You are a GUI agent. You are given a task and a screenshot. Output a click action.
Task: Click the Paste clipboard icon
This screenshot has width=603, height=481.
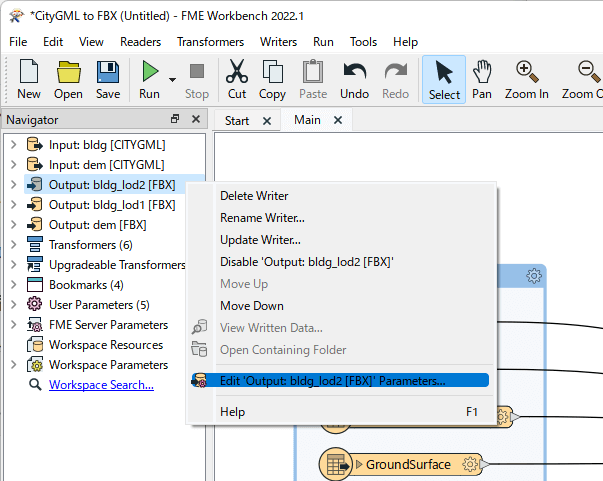pos(313,71)
